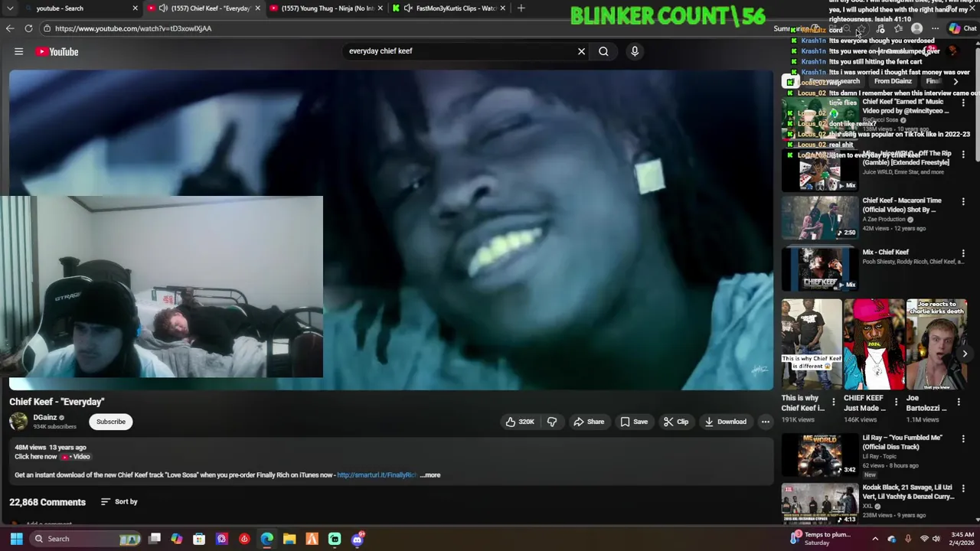980x551 pixels.
Task: Share the Chief Keef Everyday video
Action: [x=589, y=422]
